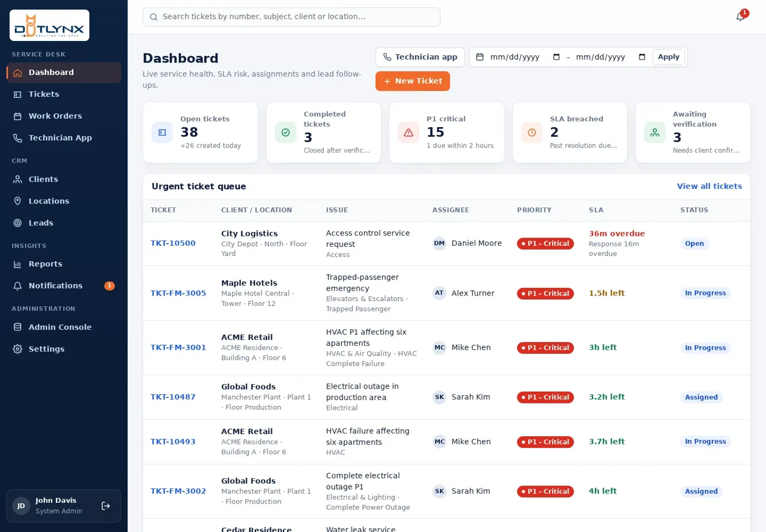
Task: Select Technician App in sidebar
Action: (64, 138)
